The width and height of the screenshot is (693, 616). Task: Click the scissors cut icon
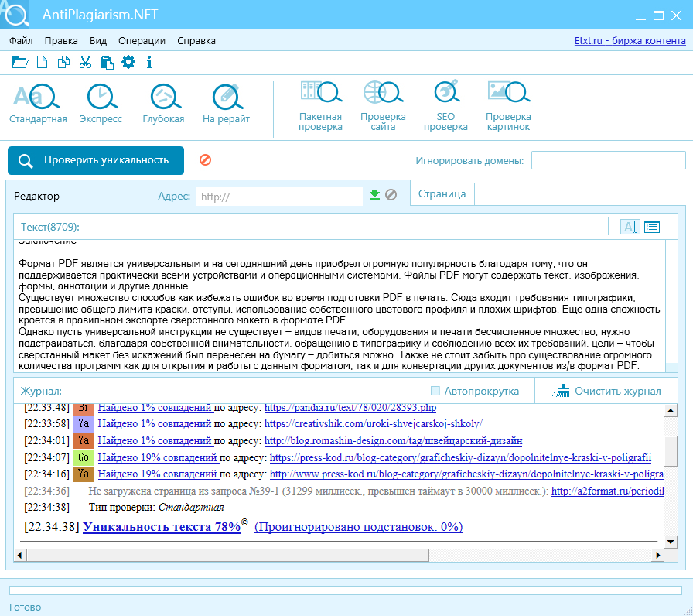[x=85, y=63]
